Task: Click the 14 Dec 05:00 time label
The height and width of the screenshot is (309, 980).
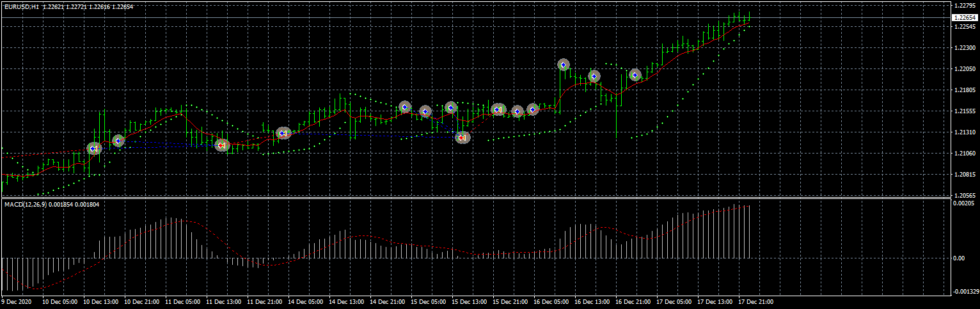Action: (306, 301)
